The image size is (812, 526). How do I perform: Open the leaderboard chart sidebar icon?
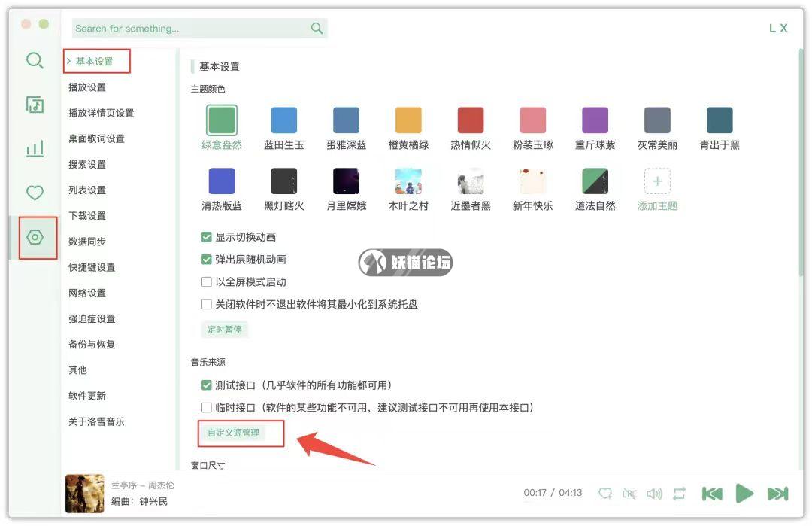(35, 149)
